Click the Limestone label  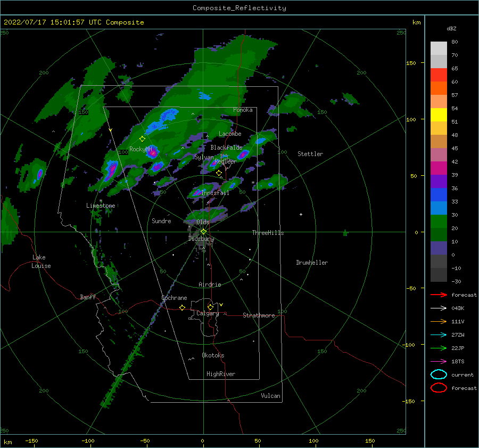pos(101,206)
